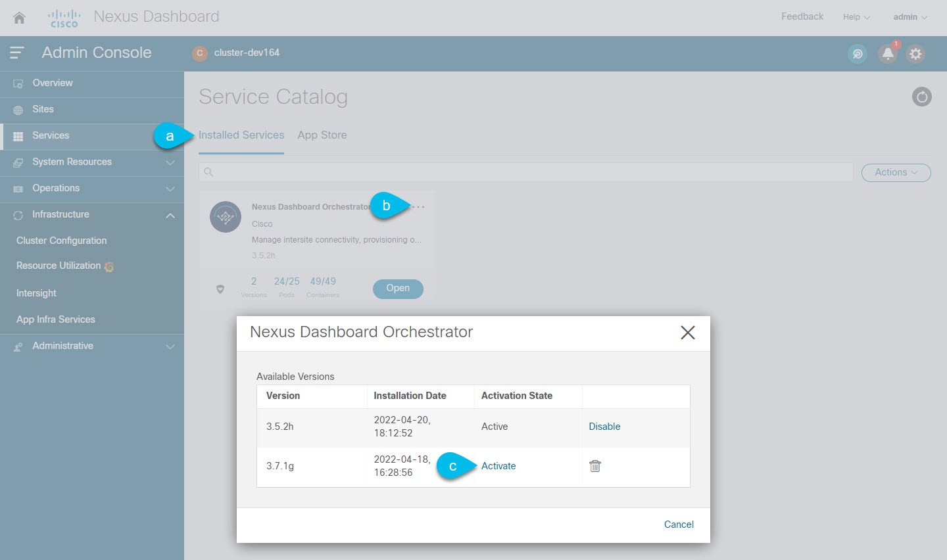This screenshot has width=947, height=560.
Task: Toggle the Admin Console hamburger menu
Action: tap(17, 53)
